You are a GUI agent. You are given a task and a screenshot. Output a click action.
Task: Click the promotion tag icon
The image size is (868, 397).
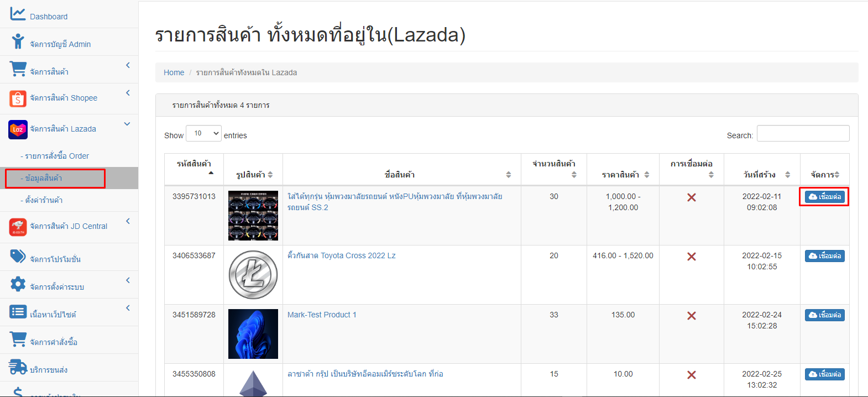point(18,257)
